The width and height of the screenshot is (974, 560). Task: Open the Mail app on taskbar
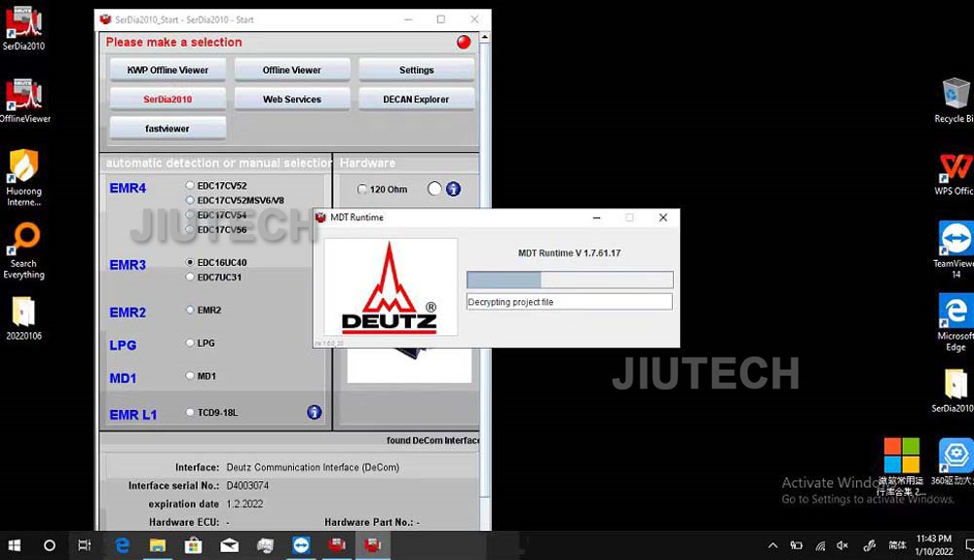pos(229,545)
